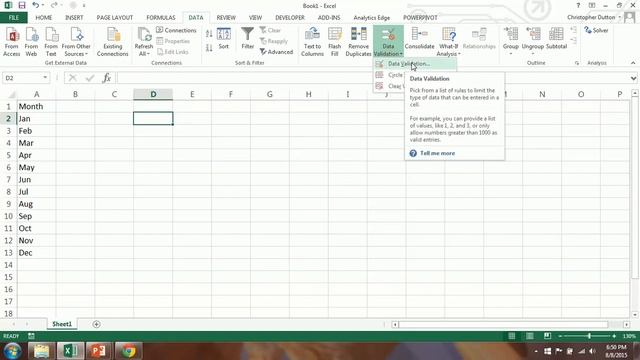Toggle the Filter funnel button
Viewport: 640px width, 360px height.
[x=247, y=39]
